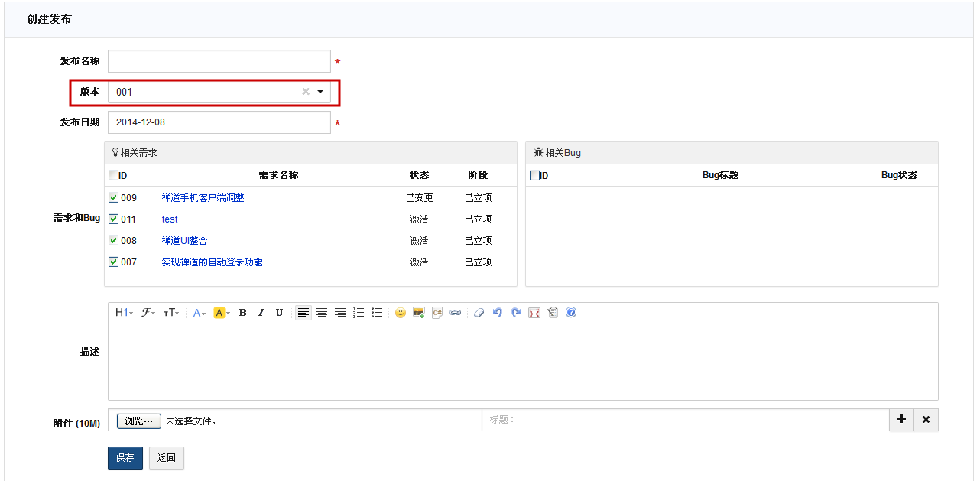This screenshot has height=481, width=980.
Task: Open the 版本 dropdown arrow
Action: click(x=320, y=92)
